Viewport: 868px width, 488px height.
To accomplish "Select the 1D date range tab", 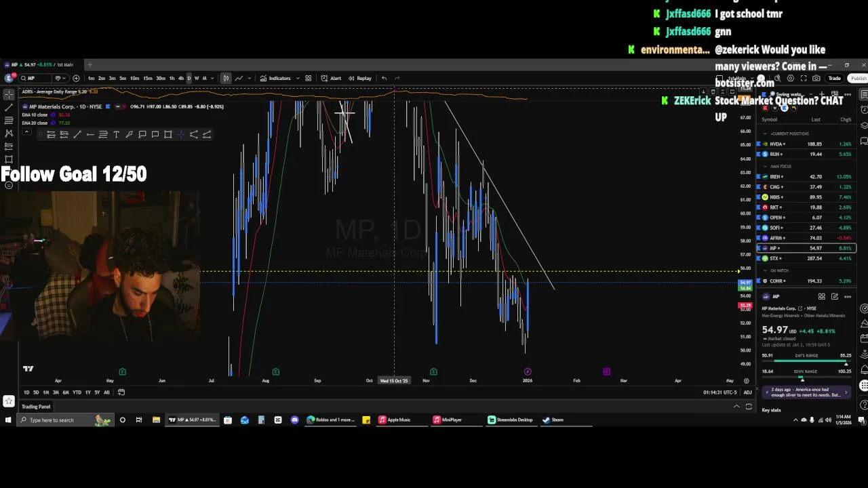I will (26, 392).
